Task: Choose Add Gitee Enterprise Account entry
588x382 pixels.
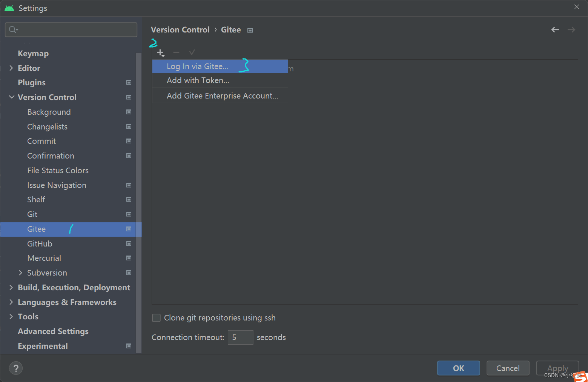Action: [x=220, y=96]
